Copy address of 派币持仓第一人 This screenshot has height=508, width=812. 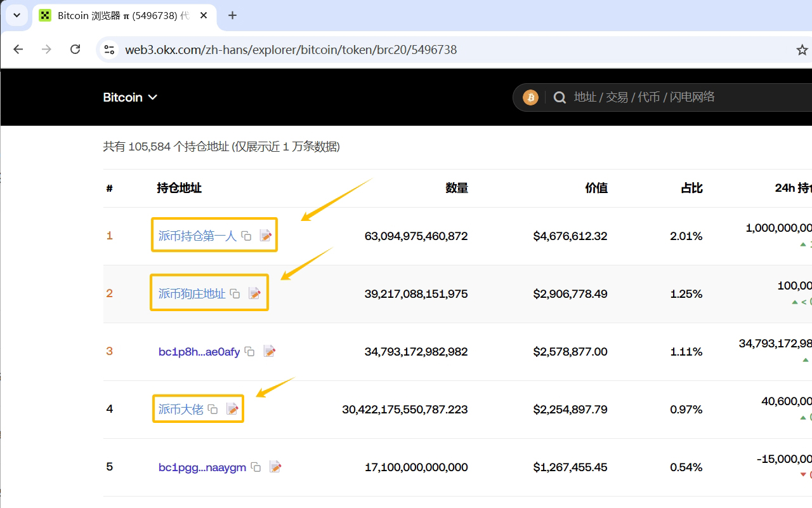click(x=246, y=236)
